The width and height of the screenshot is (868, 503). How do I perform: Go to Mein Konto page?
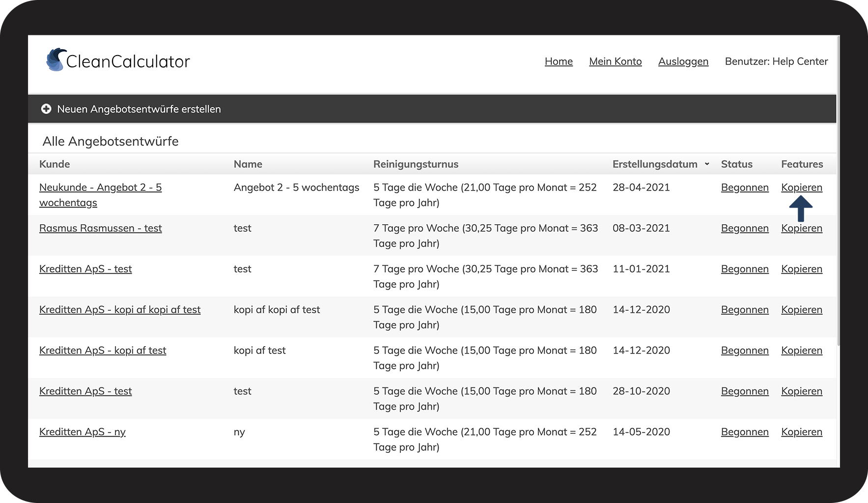[615, 61]
